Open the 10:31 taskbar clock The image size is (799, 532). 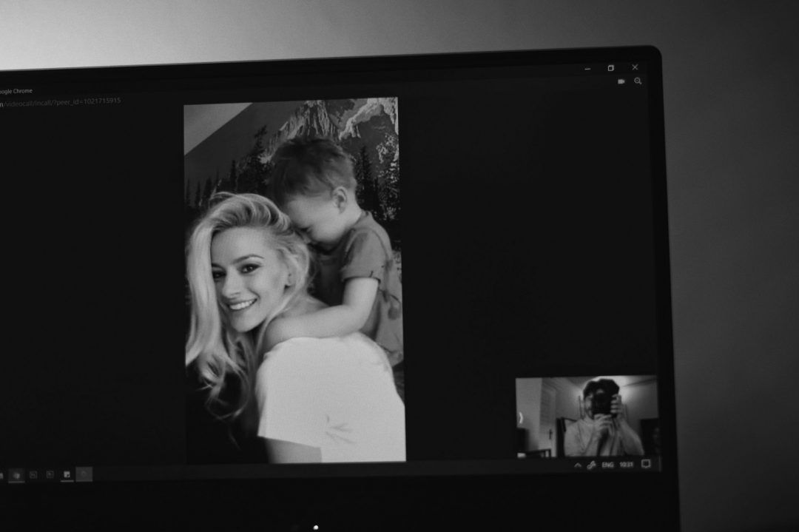(x=627, y=464)
